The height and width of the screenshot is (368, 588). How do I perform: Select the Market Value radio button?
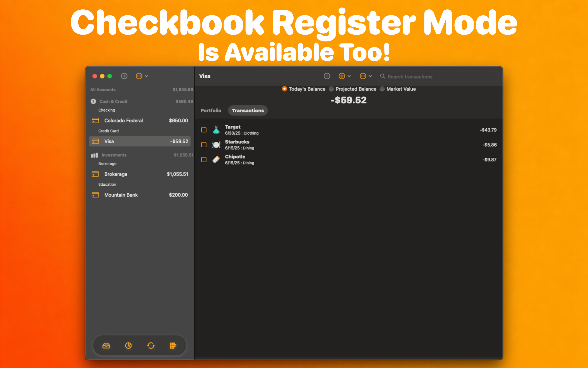[x=382, y=89]
